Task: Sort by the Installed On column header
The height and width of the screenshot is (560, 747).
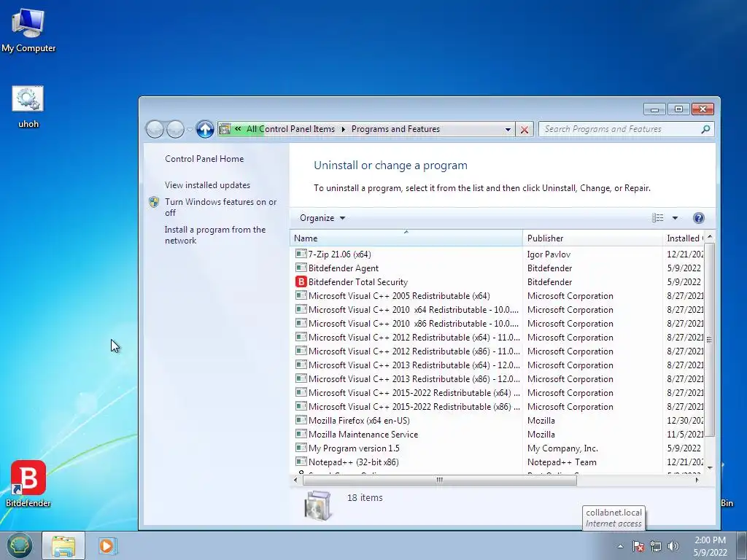Action: click(x=684, y=238)
